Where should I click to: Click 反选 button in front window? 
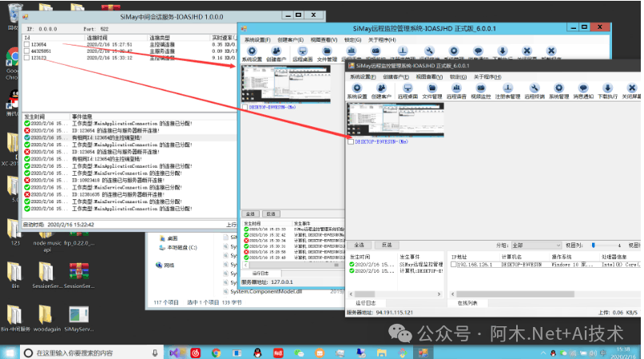[387, 245]
